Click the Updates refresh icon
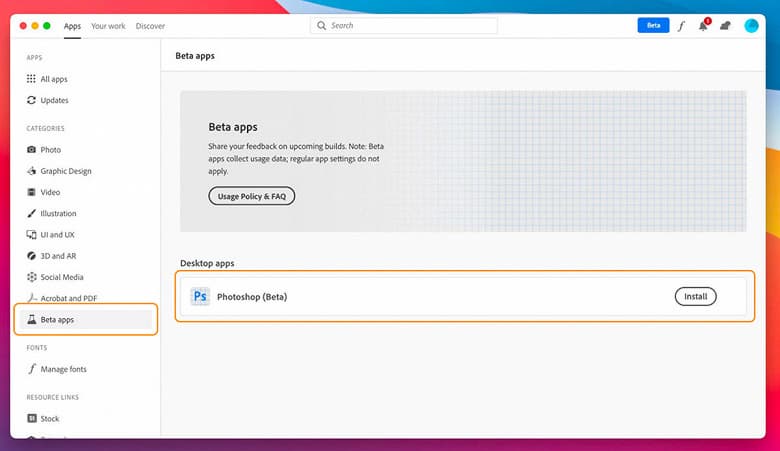The width and height of the screenshot is (780, 451). [x=32, y=100]
